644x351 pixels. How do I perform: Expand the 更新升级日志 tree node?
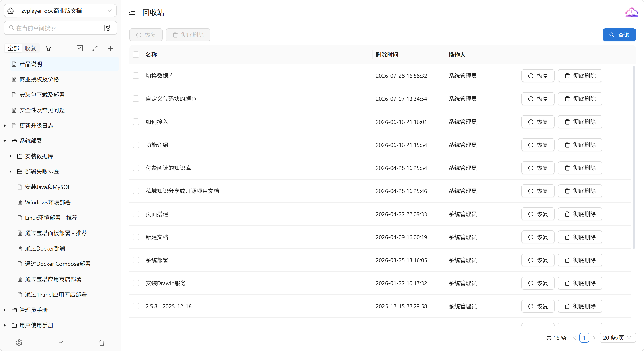5,125
